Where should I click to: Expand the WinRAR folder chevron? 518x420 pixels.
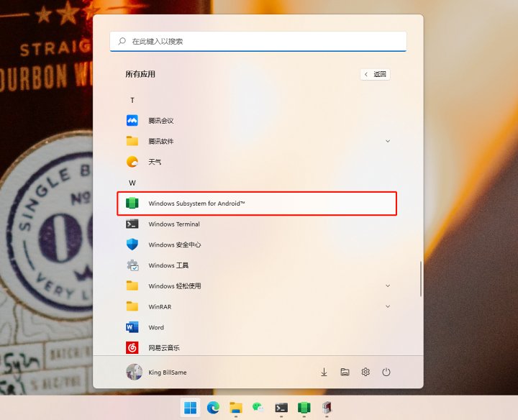(388, 306)
